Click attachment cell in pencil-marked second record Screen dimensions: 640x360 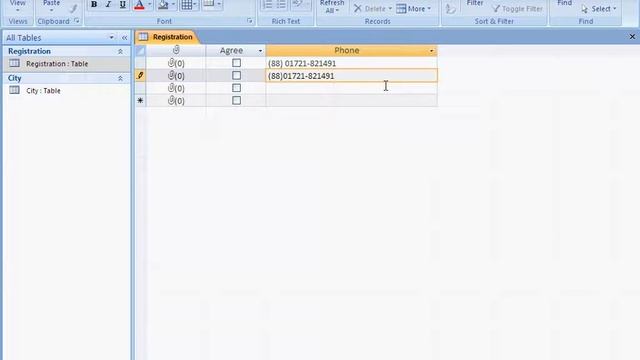click(176, 76)
